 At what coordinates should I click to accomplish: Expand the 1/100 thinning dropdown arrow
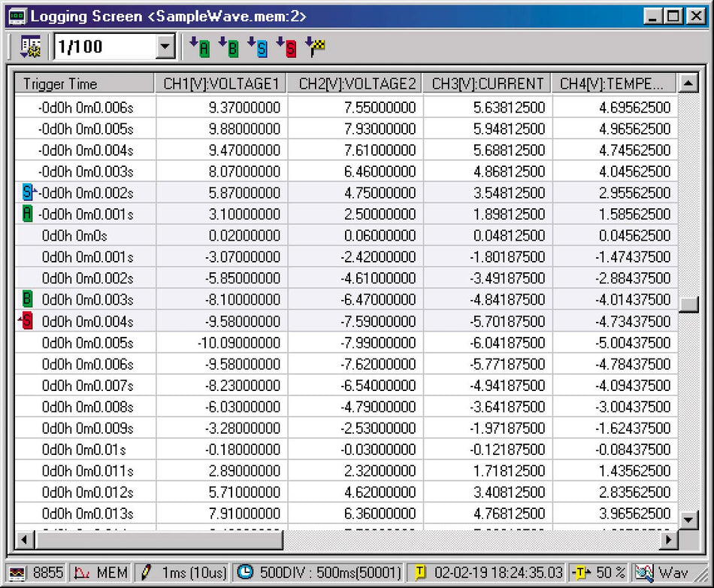click(x=165, y=47)
